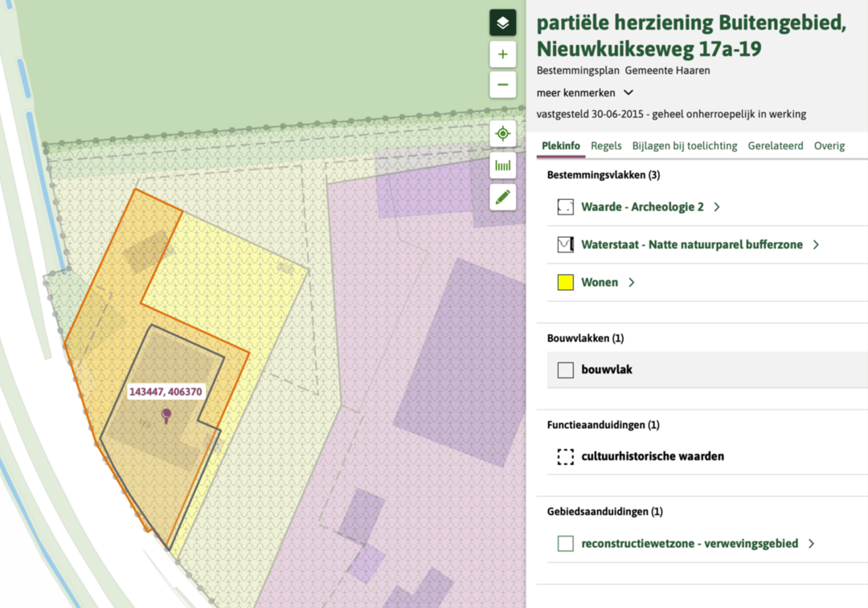868x608 pixels.
Task: Click the Waterstaat bufferzone legend icon
Action: [565, 245]
